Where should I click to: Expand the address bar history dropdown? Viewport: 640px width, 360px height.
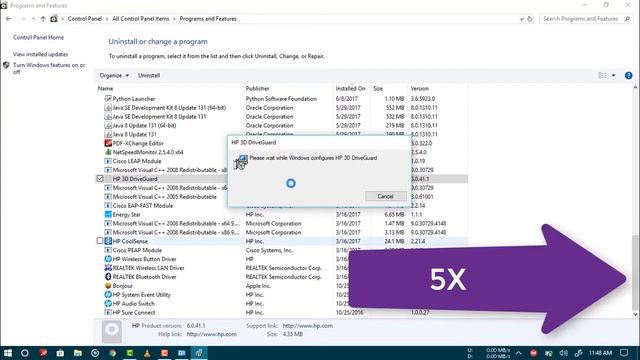pos(522,19)
